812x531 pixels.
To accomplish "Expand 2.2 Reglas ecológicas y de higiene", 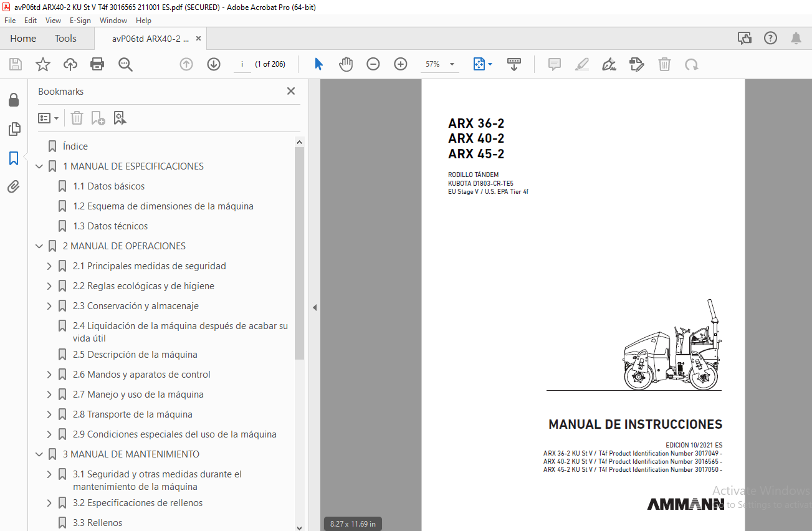I will 49,286.
